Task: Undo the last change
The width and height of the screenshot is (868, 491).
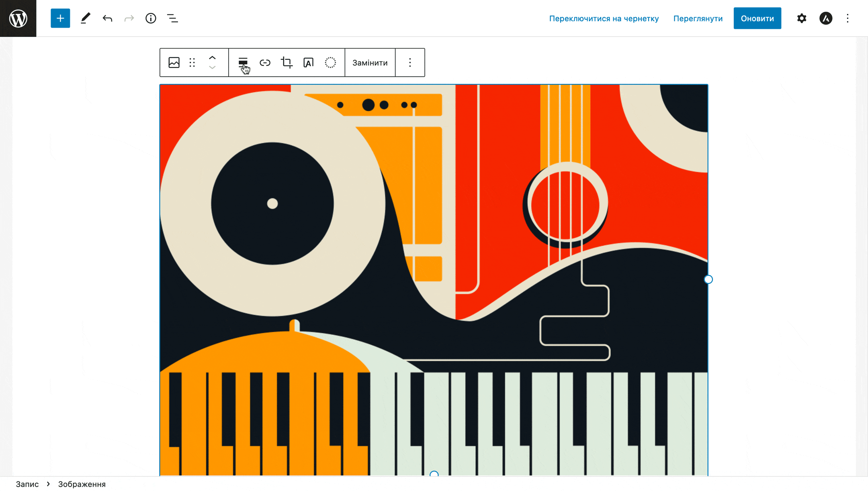Action: pyautogui.click(x=107, y=18)
